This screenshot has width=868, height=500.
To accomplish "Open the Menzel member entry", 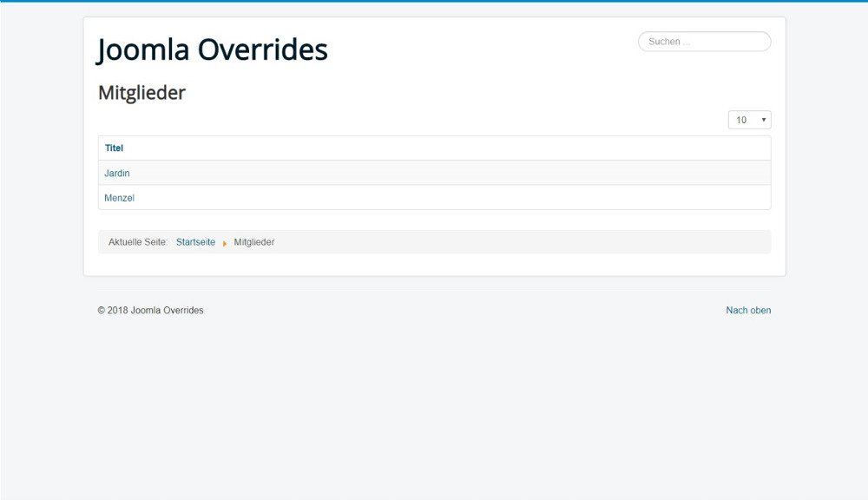I will pyautogui.click(x=119, y=198).
